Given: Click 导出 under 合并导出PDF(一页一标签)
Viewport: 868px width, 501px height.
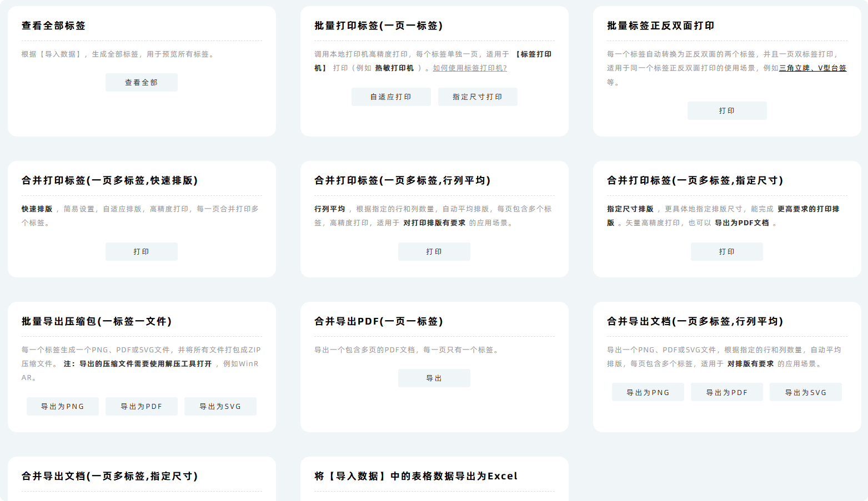Looking at the screenshot, I should 434,378.
